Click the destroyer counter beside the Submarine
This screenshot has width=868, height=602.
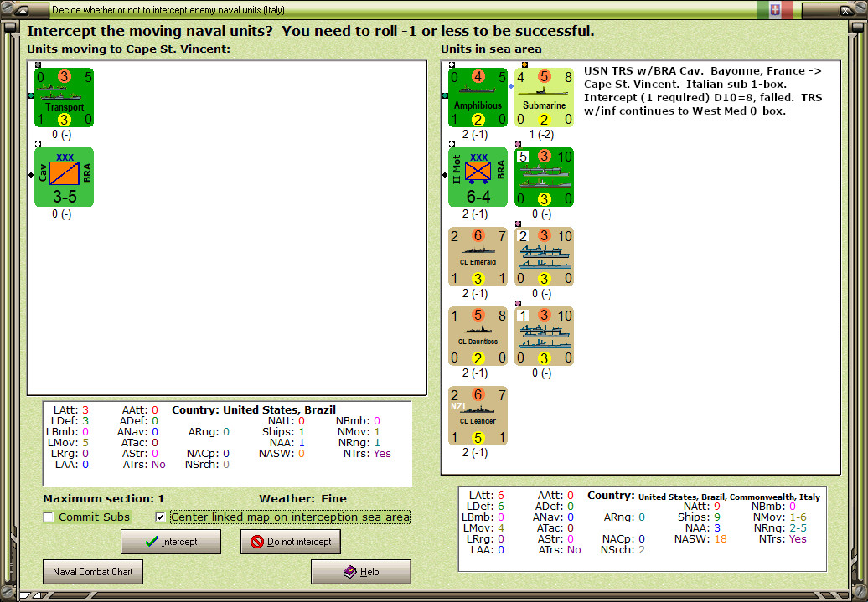coord(544,177)
